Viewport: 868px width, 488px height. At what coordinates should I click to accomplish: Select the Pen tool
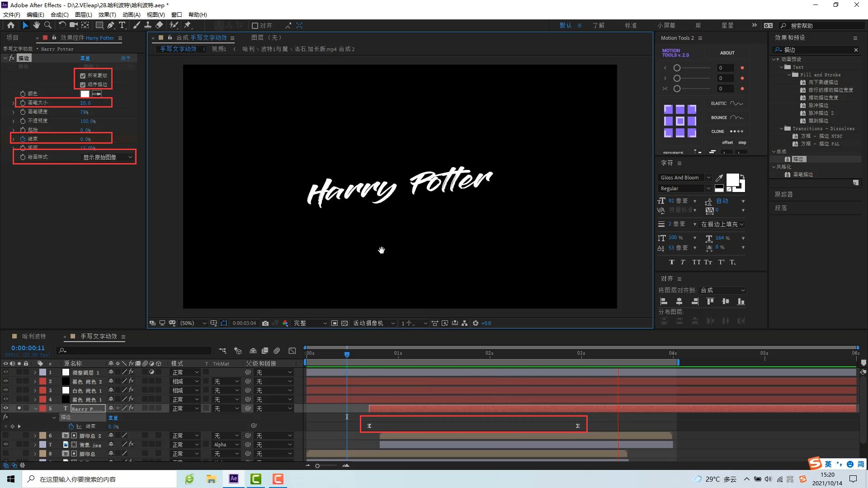[111, 25]
